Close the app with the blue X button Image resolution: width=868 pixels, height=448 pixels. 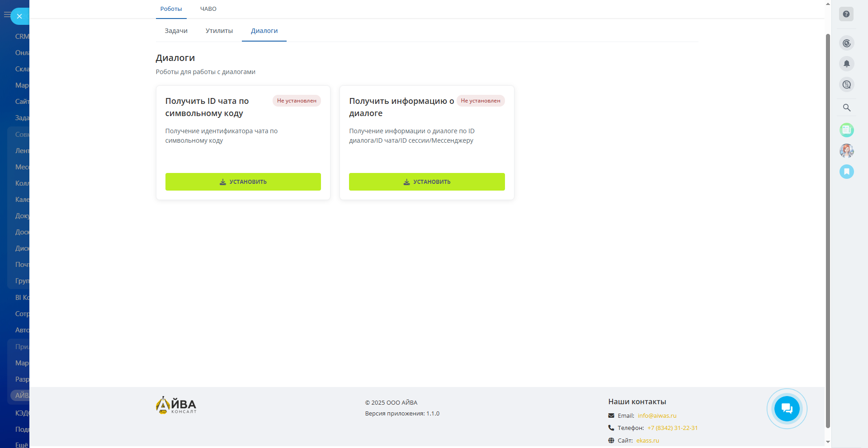(x=19, y=16)
